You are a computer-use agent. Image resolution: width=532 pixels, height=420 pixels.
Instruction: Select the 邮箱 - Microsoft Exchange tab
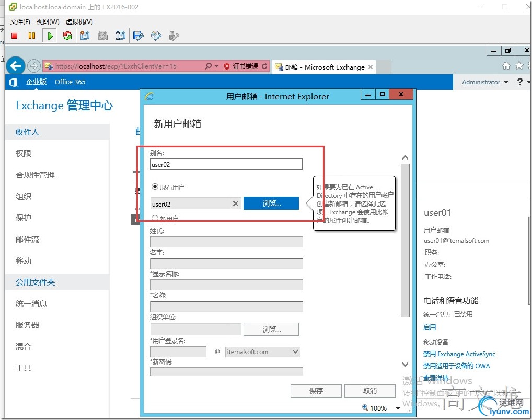(324, 67)
